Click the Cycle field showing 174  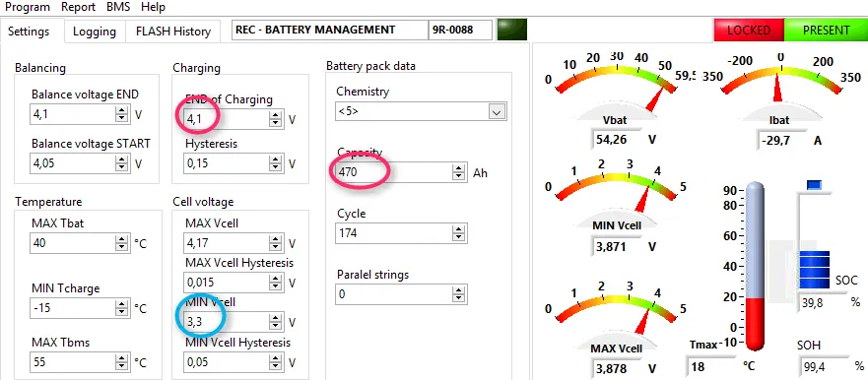click(x=393, y=233)
